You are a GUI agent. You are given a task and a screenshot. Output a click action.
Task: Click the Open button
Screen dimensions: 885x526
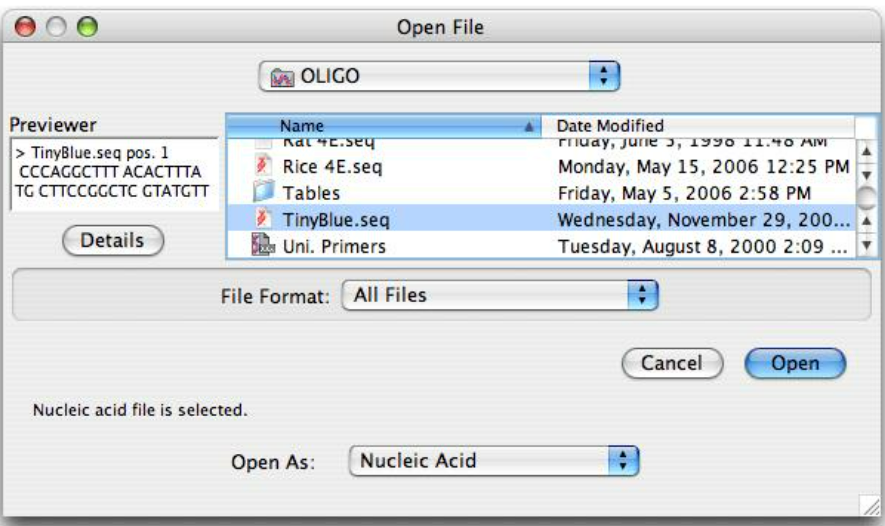(795, 363)
